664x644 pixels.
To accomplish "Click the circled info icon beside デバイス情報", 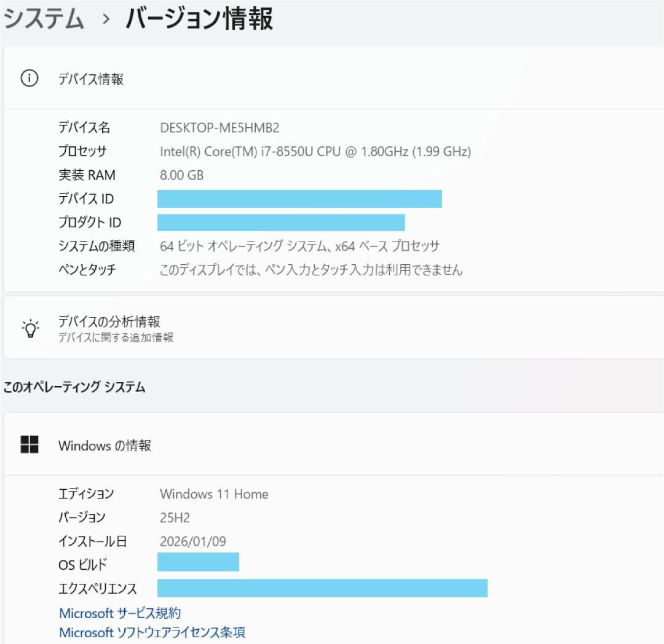I will click(x=30, y=79).
